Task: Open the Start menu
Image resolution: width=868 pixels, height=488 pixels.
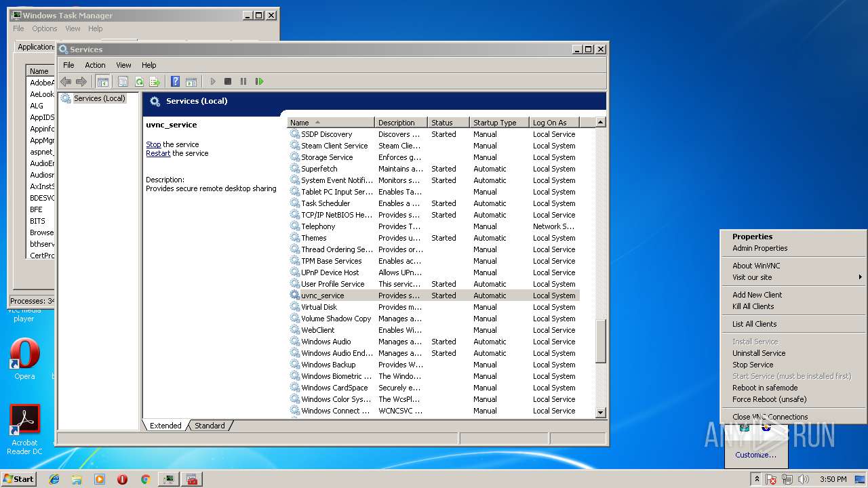Action: pos(18,479)
